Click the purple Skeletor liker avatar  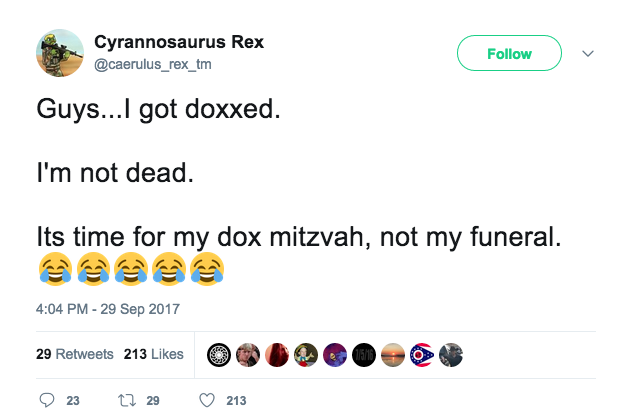point(335,354)
